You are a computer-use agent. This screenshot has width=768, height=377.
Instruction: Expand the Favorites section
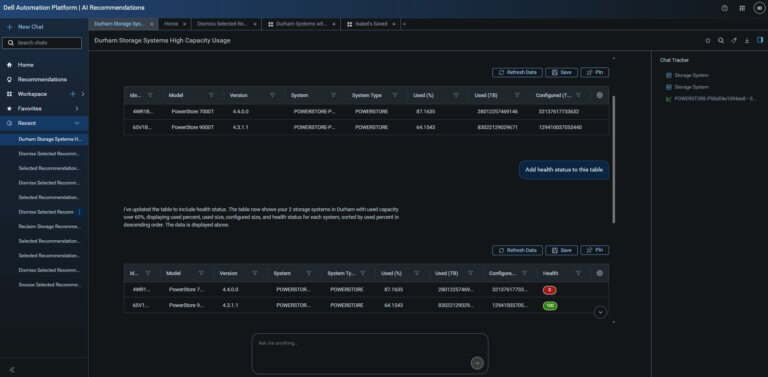(x=77, y=109)
